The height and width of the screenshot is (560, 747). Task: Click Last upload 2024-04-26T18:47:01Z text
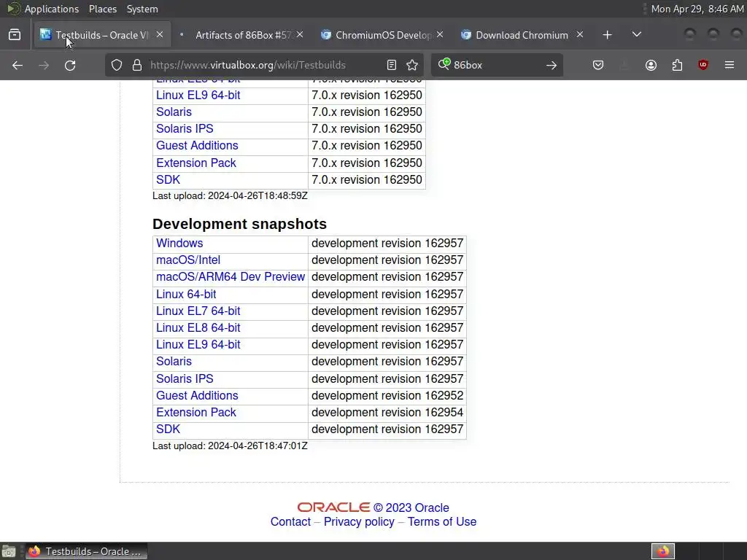230,446
